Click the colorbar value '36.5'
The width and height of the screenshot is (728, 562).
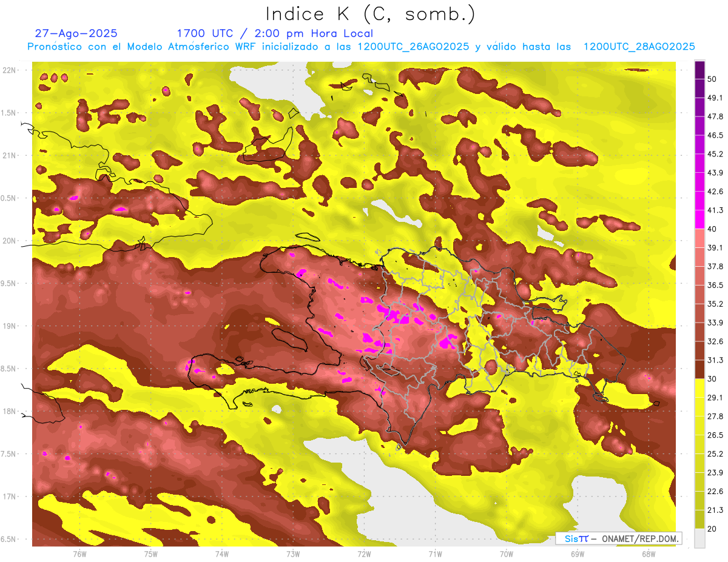(x=715, y=285)
